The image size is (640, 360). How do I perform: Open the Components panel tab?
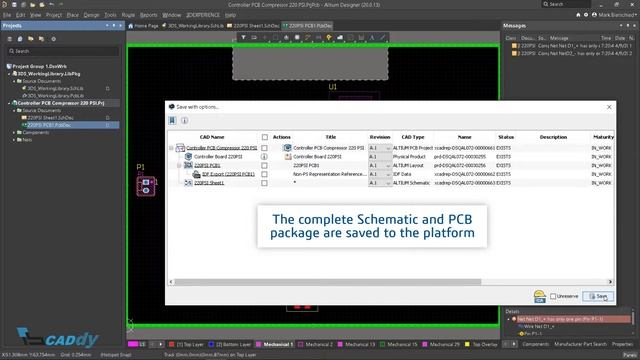click(x=536, y=344)
